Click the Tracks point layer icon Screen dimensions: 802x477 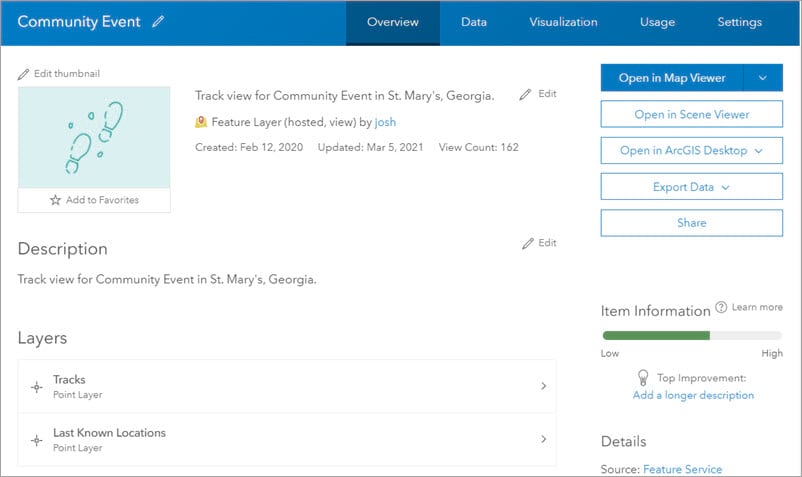point(37,386)
